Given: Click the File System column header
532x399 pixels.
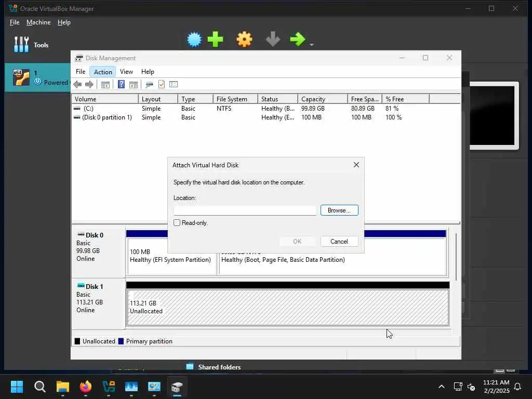Looking at the screenshot, I should [x=235, y=99].
